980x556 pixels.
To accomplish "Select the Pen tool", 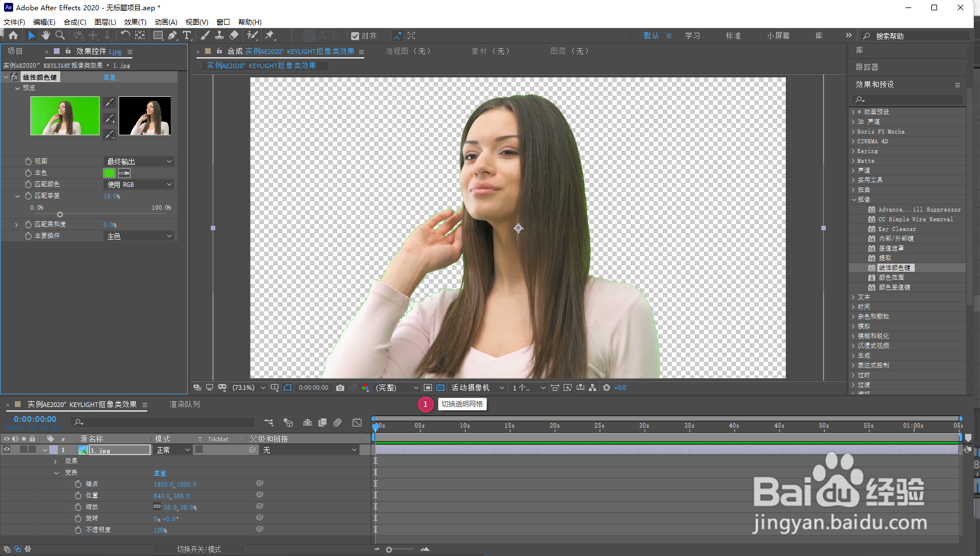I will [172, 36].
